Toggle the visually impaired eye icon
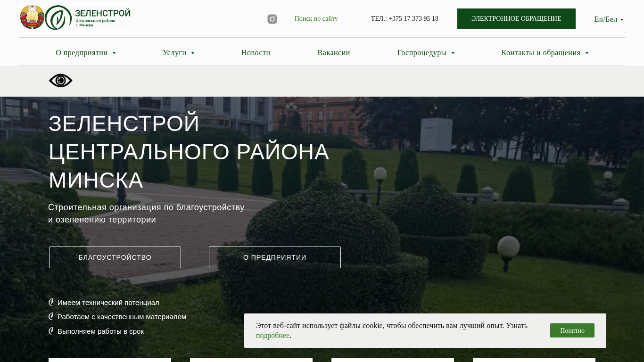Viewport: 644px width, 362px height. click(61, 81)
